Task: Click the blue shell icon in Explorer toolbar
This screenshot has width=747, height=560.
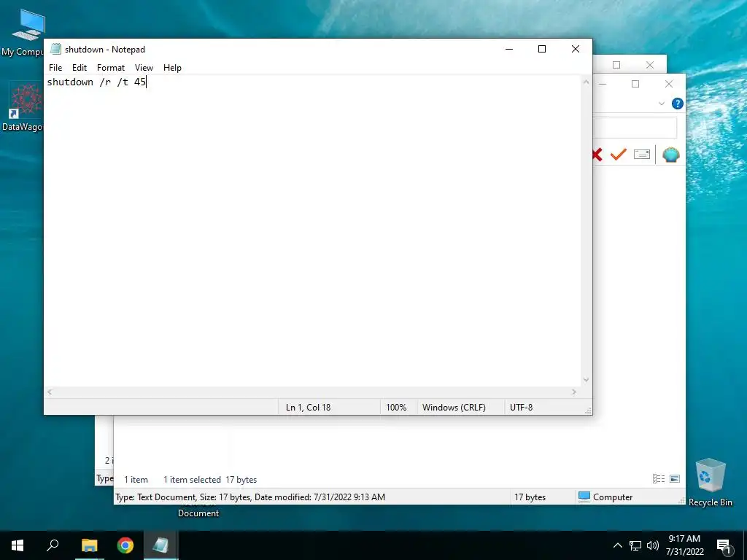Action: (x=671, y=155)
